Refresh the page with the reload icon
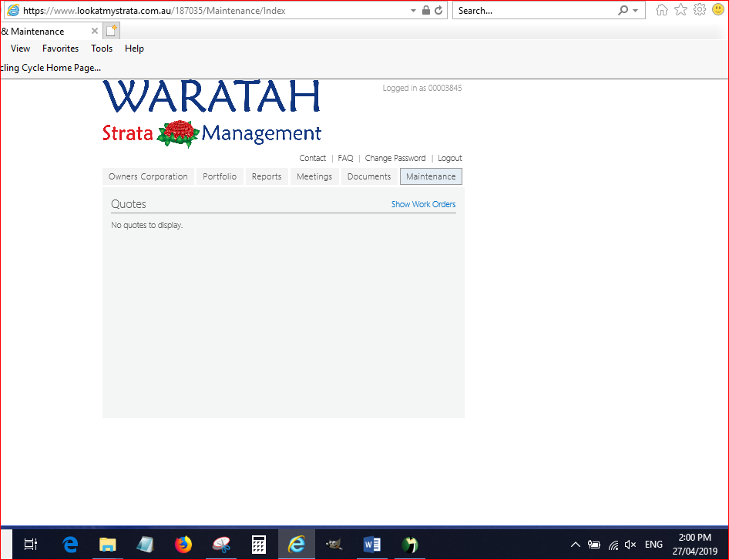Viewport: 729px width, 560px height. (x=438, y=10)
